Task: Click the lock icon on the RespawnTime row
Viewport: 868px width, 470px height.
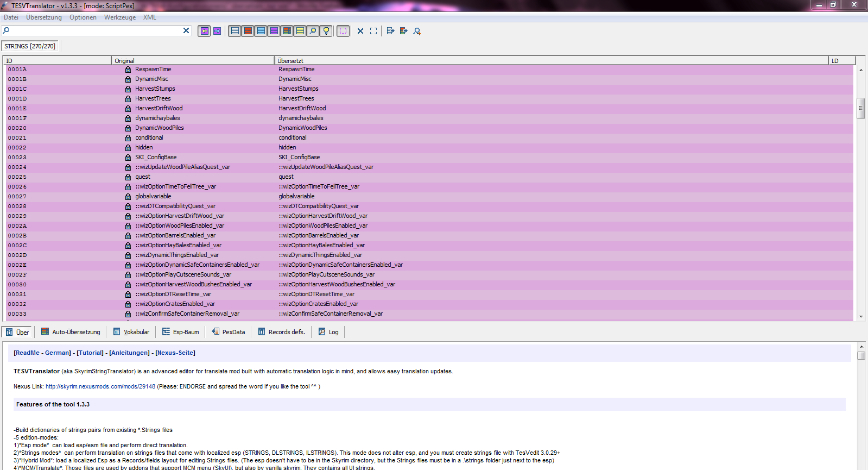Action: click(128, 70)
